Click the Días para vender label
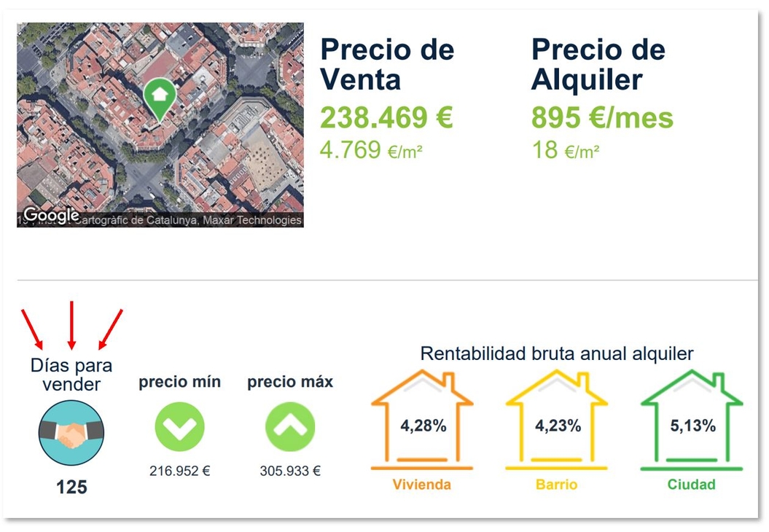769x532 pixels. (x=71, y=375)
